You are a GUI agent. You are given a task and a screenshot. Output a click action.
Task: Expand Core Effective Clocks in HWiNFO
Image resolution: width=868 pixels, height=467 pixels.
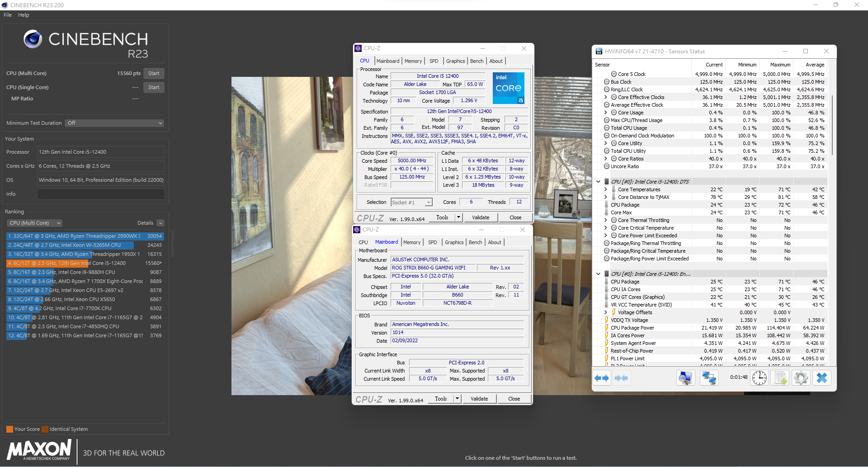[x=606, y=97]
